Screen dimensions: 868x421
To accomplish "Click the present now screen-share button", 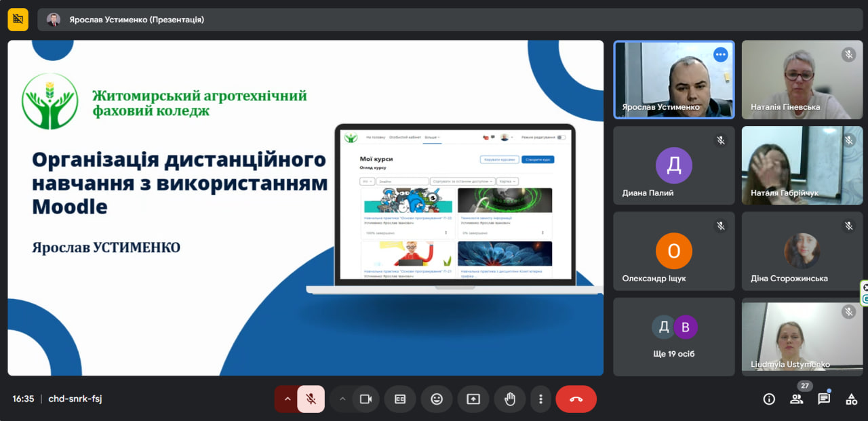I will 473,399.
